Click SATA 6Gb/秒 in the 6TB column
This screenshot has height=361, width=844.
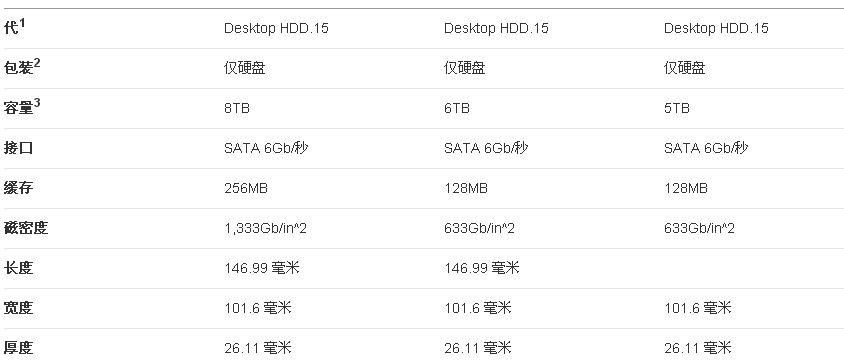pos(486,148)
